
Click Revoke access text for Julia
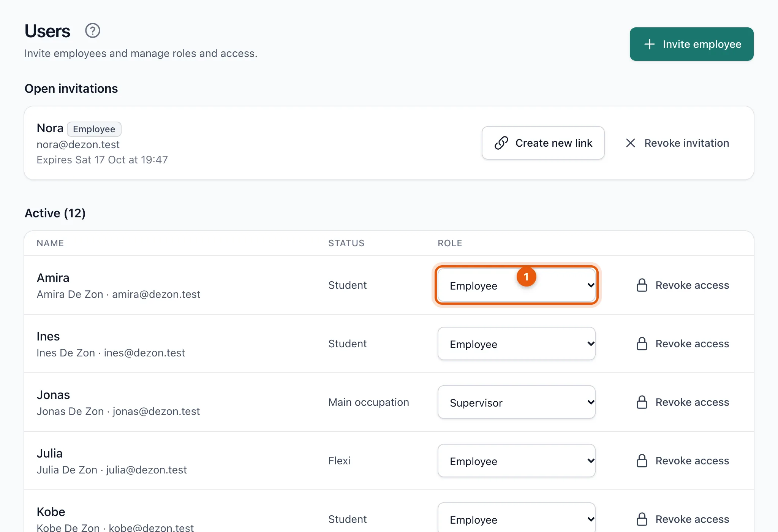(x=692, y=461)
